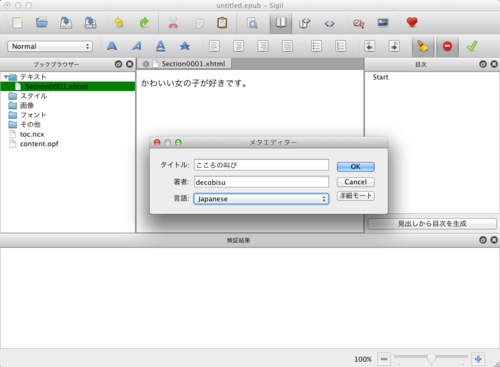Close the 目次 panel

coord(494,64)
